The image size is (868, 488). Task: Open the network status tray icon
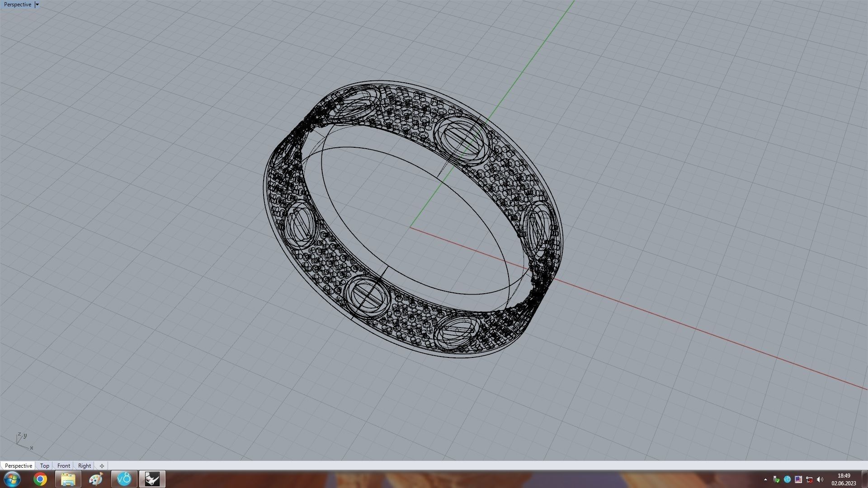pyautogui.click(x=809, y=479)
